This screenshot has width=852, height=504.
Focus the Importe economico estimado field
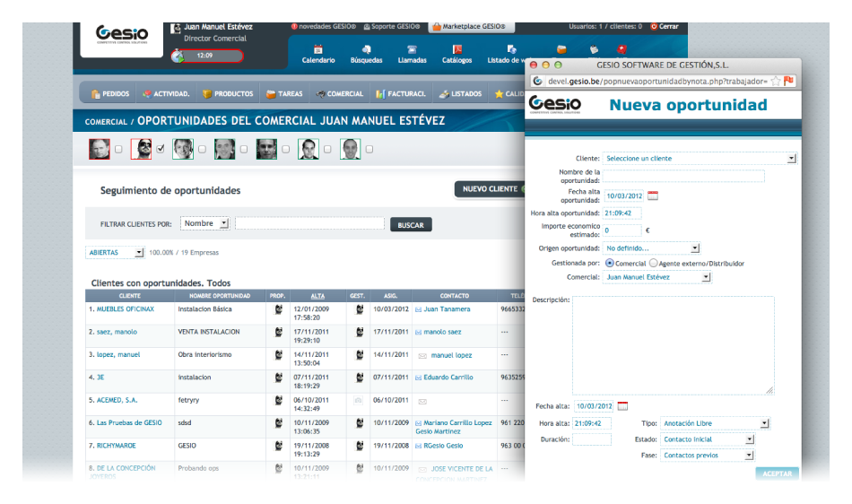[x=622, y=230]
